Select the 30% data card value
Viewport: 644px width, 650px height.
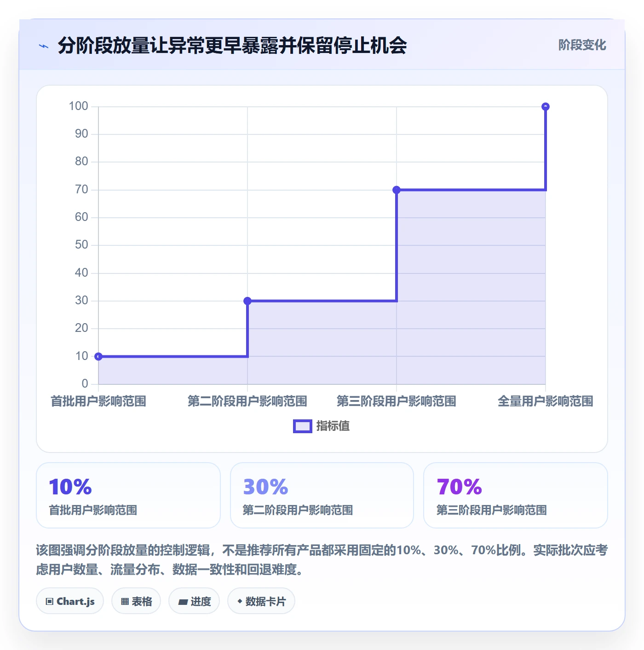click(265, 487)
